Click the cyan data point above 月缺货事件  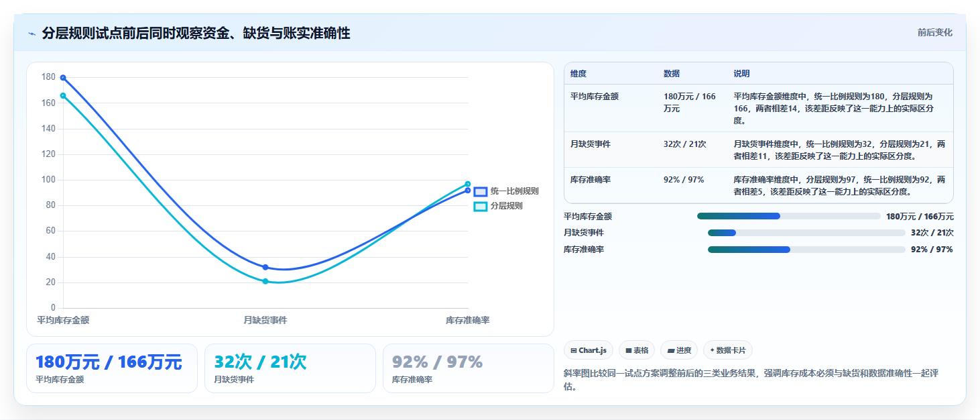[265, 281]
